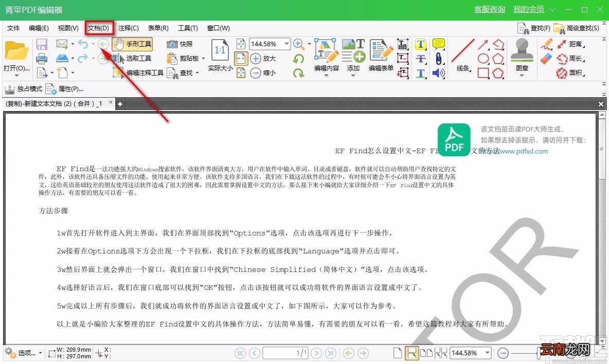Screen dimensions: 609x364
Task: Click the 周长 perimeter measure tool
Action: click(x=570, y=59)
